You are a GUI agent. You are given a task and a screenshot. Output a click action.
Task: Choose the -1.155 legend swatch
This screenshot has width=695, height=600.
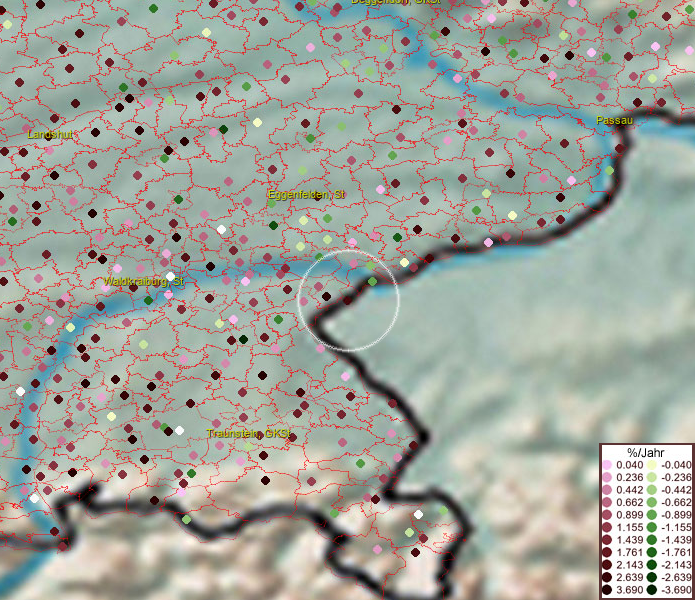(x=652, y=527)
